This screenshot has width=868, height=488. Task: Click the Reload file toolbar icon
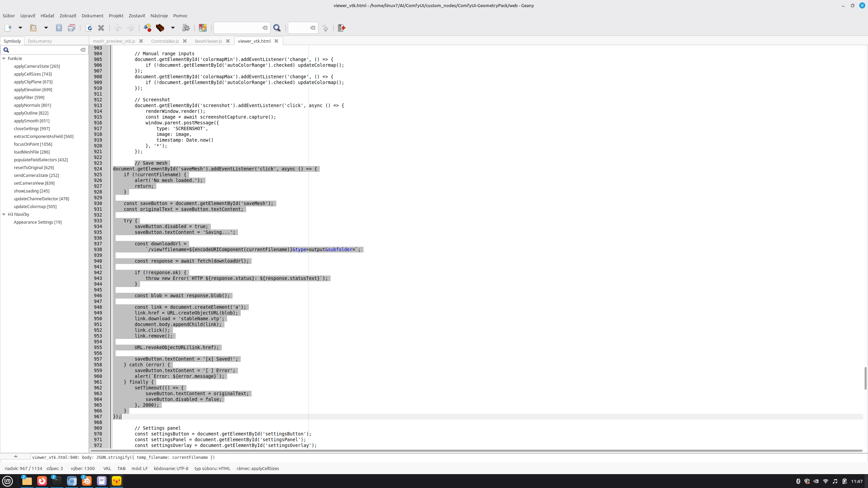point(89,28)
